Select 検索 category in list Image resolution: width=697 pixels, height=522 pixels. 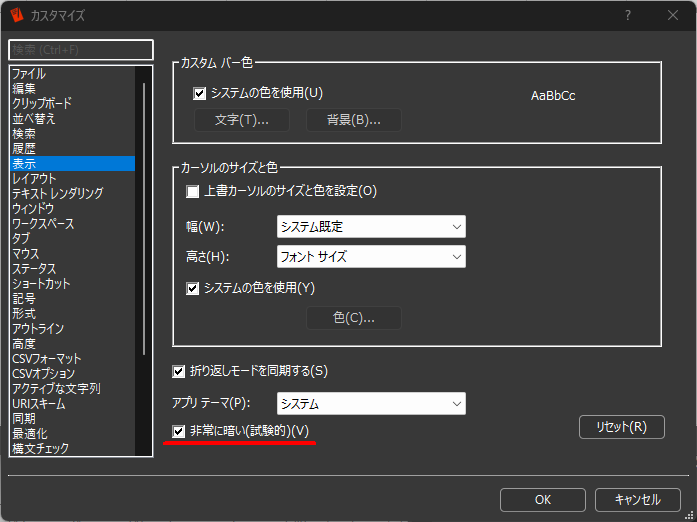click(72, 134)
